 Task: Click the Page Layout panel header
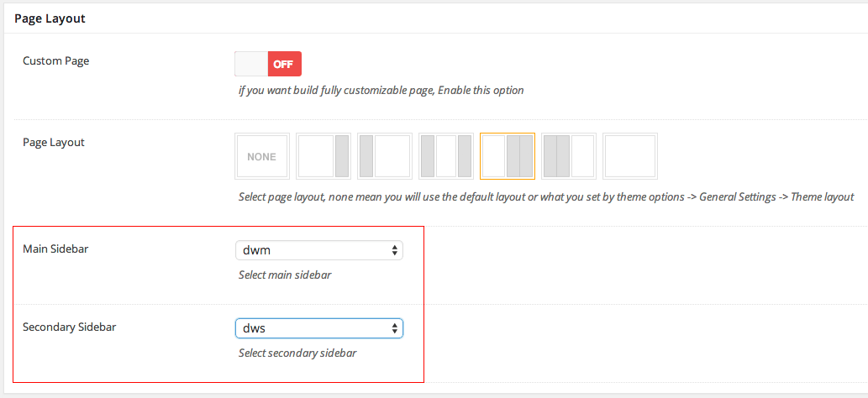tap(50, 18)
